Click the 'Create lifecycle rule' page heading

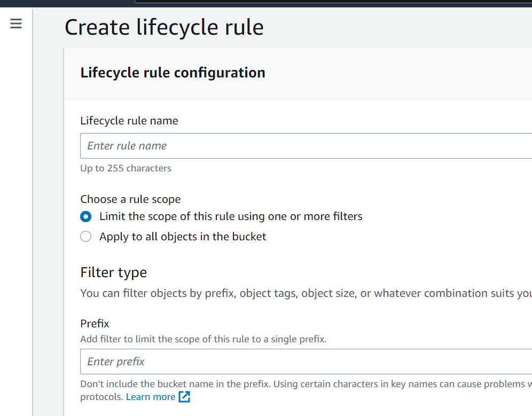coord(164,27)
